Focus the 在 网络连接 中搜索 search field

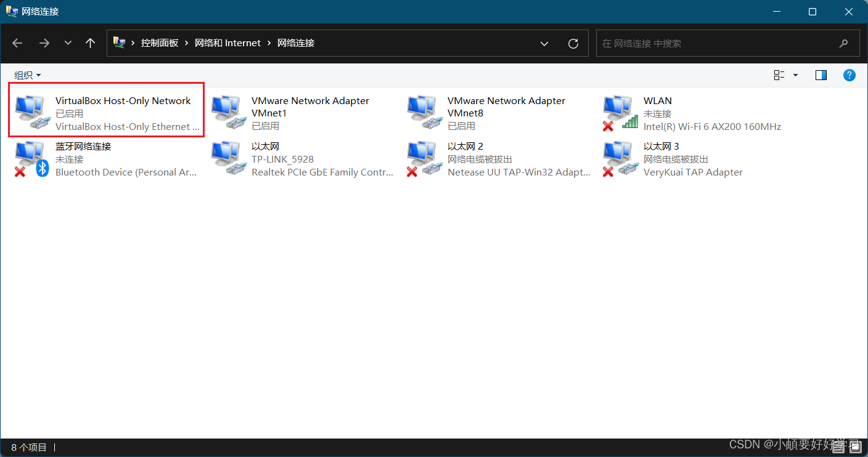[727, 43]
